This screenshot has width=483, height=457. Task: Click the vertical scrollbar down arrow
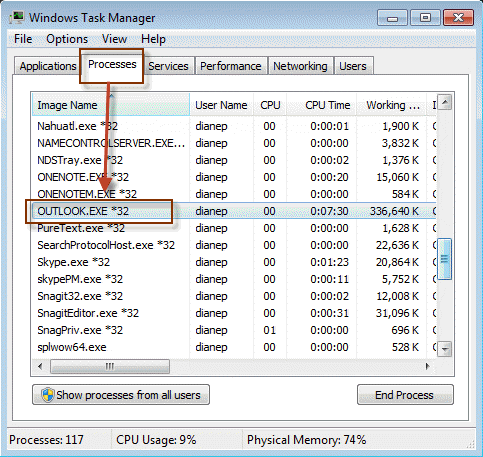pos(445,350)
